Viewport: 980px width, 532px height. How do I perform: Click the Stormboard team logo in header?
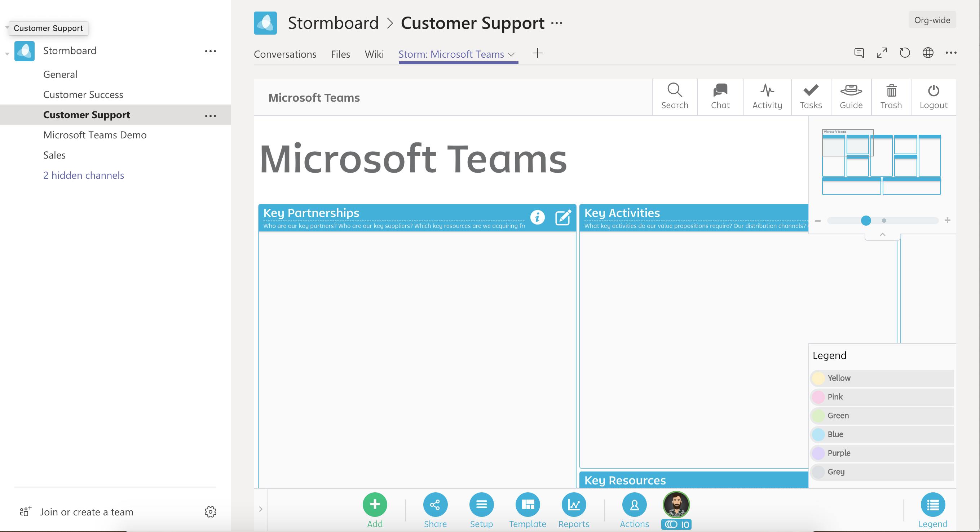pyautogui.click(x=265, y=23)
